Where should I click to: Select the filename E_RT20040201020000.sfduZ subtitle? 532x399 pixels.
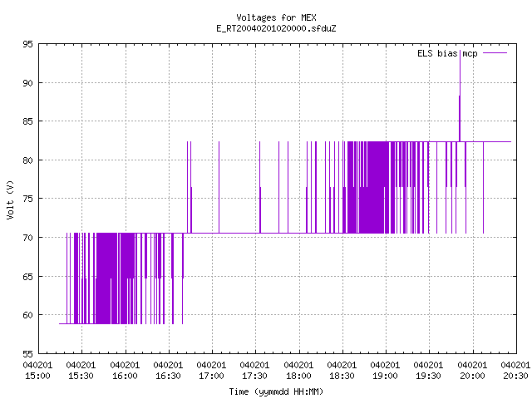(276, 28)
